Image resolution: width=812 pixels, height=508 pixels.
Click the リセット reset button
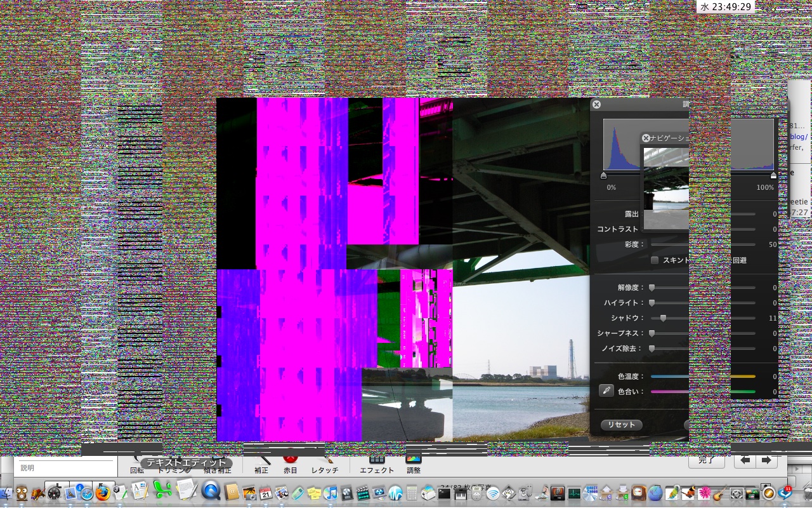click(x=621, y=424)
